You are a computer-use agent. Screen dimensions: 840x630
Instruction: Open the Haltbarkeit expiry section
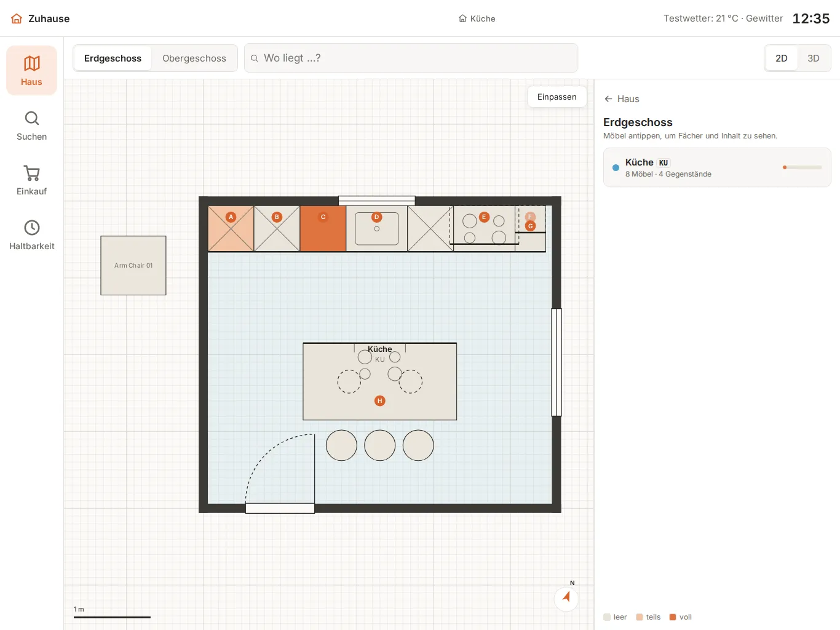point(31,235)
